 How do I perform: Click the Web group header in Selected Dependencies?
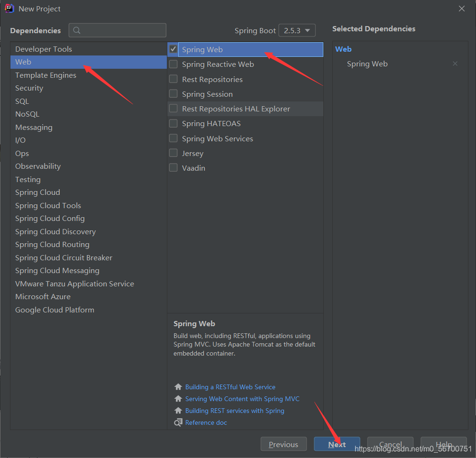343,49
